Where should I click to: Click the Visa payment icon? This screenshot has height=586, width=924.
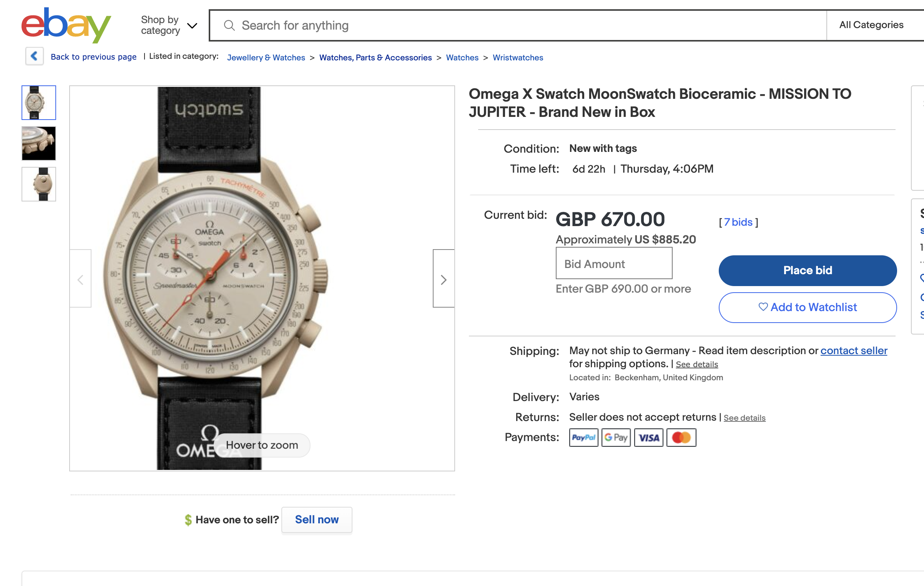(x=648, y=438)
